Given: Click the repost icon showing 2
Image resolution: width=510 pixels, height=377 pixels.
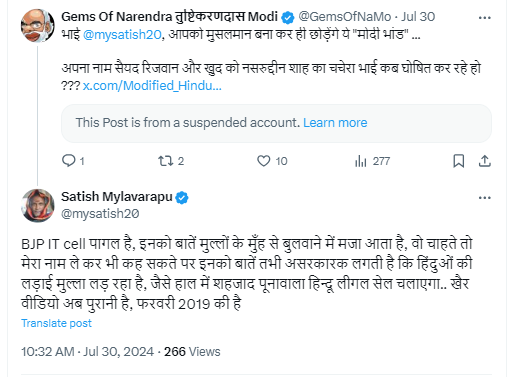Looking at the screenshot, I should click(x=165, y=161).
